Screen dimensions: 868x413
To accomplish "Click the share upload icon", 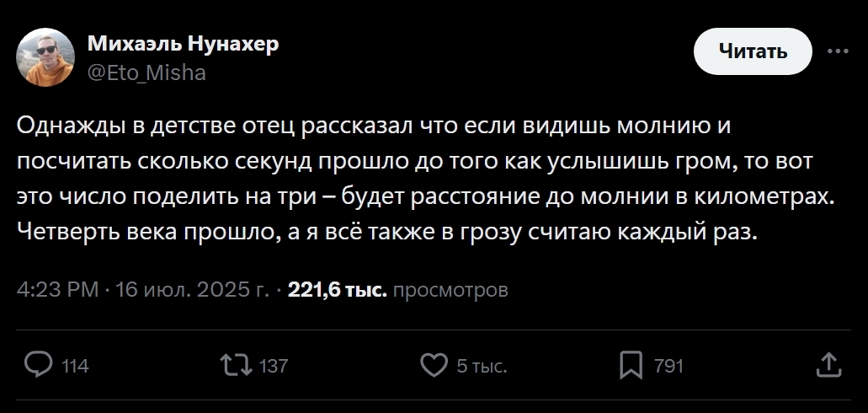I will (828, 365).
